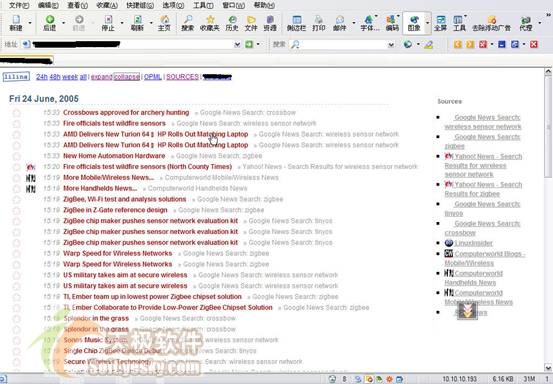Open the 收藏(A) menu
The image size is (553, 384).
(107, 5)
